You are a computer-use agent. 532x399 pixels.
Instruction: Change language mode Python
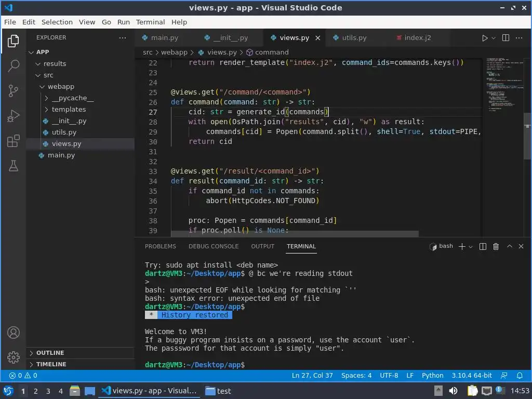pyautogui.click(x=433, y=375)
